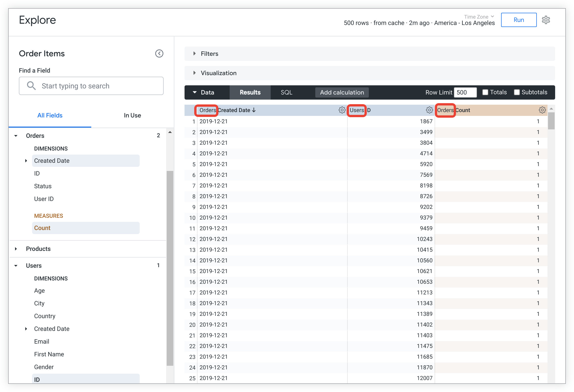Select the SQL tab
Viewport: 574px width, 392px height.
(x=286, y=92)
